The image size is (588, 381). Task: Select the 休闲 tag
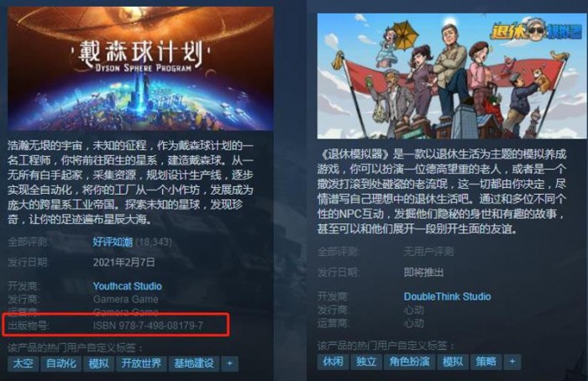point(333,362)
